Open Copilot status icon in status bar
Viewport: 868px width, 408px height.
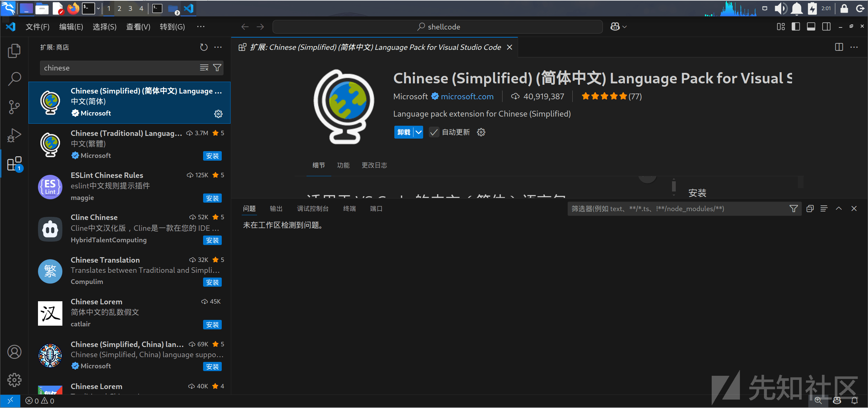click(x=837, y=401)
